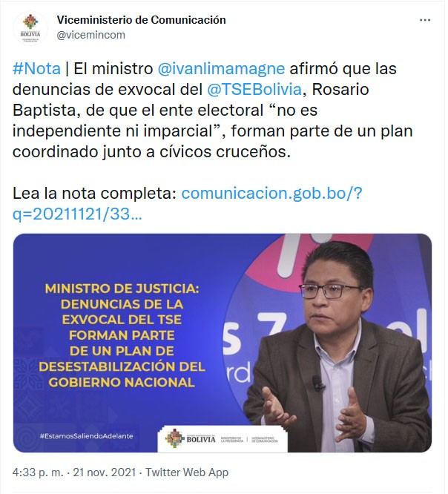Click the Bolivia logo in the image banner
This screenshot has height=494, width=448.
pyautogui.click(x=191, y=438)
